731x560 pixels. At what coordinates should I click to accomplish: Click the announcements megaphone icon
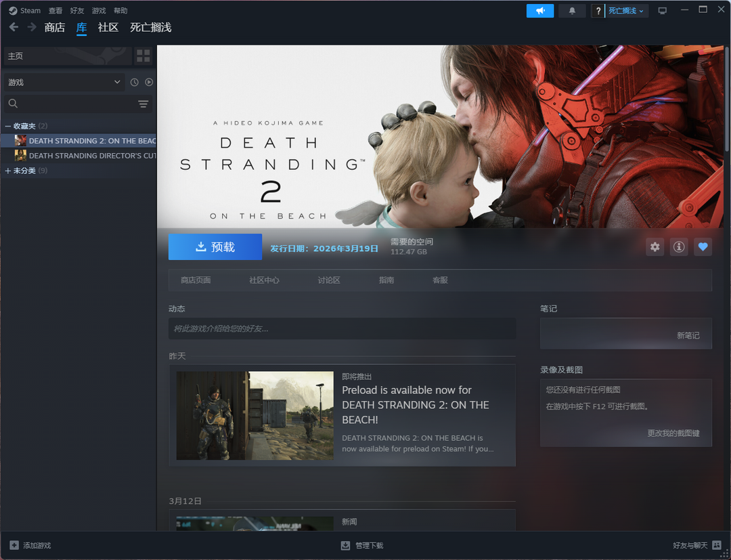(540, 11)
